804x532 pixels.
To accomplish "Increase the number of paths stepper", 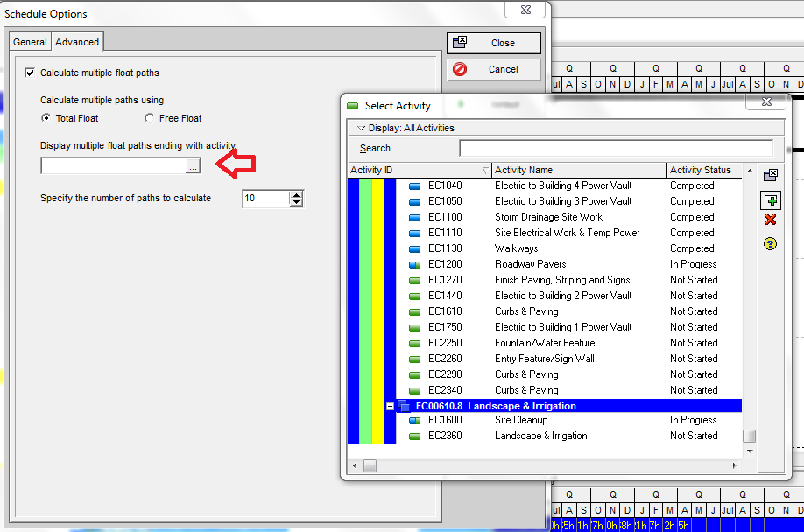I will click(x=296, y=194).
